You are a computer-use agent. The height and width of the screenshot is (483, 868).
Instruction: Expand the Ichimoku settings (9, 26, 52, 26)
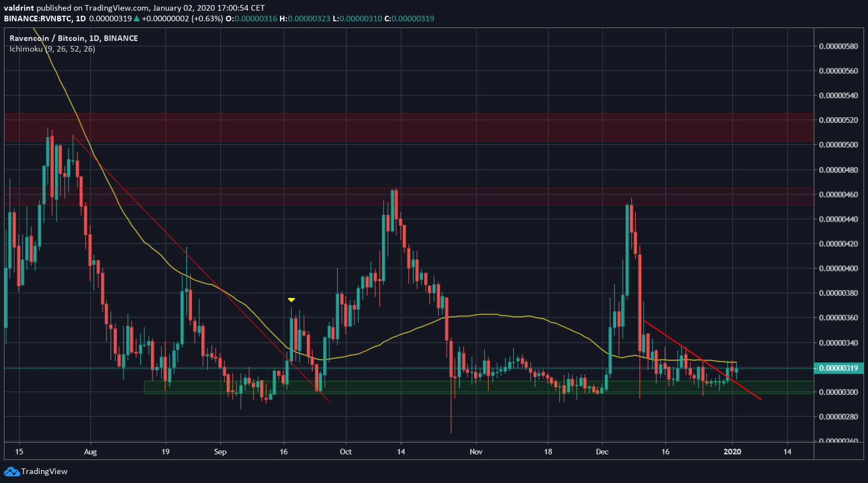tap(70, 49)
